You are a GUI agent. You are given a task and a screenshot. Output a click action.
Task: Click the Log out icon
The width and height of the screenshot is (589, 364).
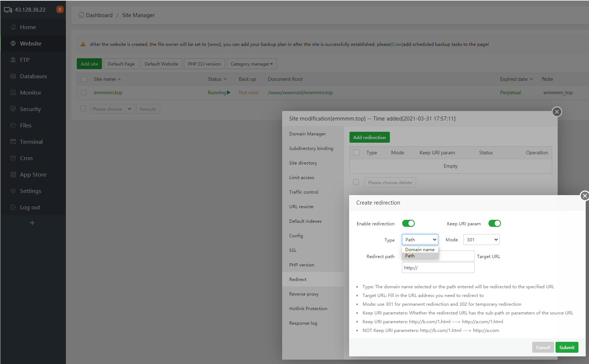(x=13, y=207)
